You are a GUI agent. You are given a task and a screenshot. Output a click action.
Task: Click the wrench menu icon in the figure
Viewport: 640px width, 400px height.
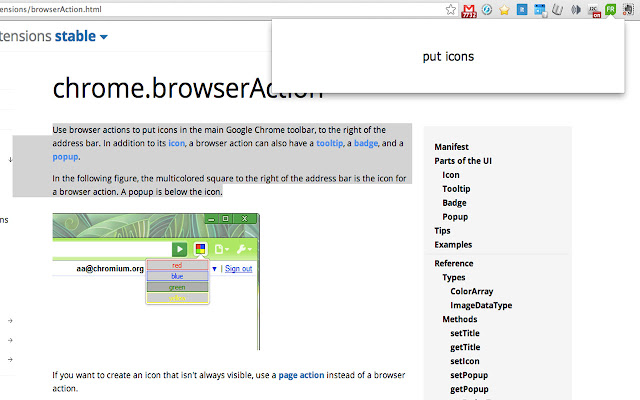[244, 249]
